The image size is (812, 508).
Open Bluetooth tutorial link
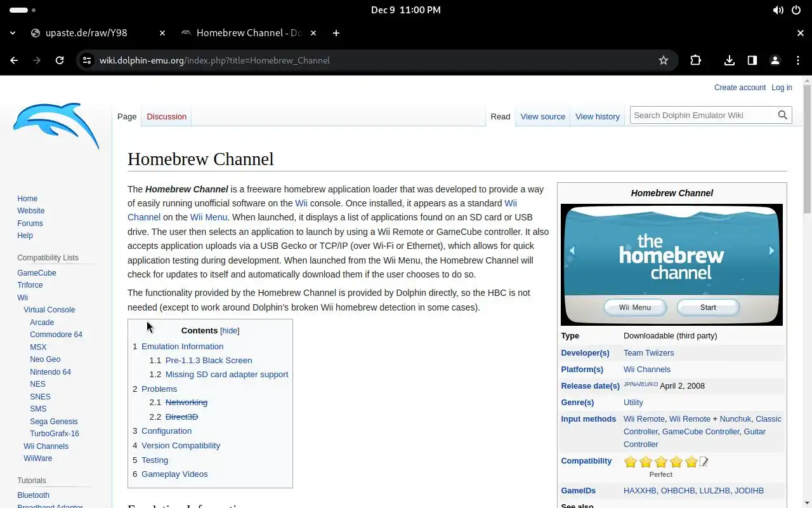pyautogui.click(x=33, y=495)
